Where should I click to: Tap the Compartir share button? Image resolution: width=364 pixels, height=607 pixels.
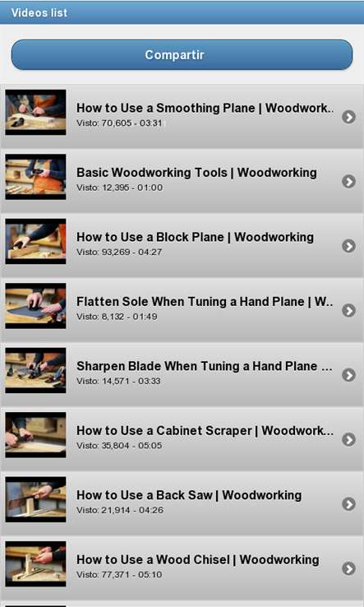(182, 54)
